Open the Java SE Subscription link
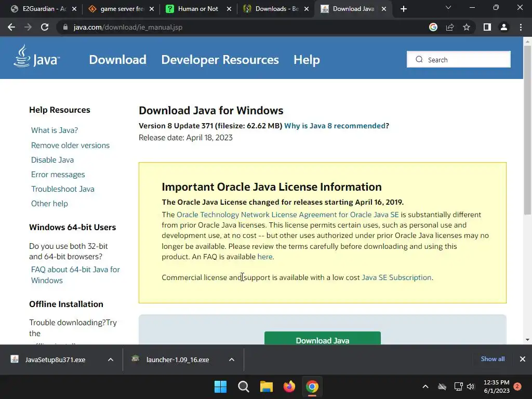Screen dimensions: 532x399 tap(396, 277)
